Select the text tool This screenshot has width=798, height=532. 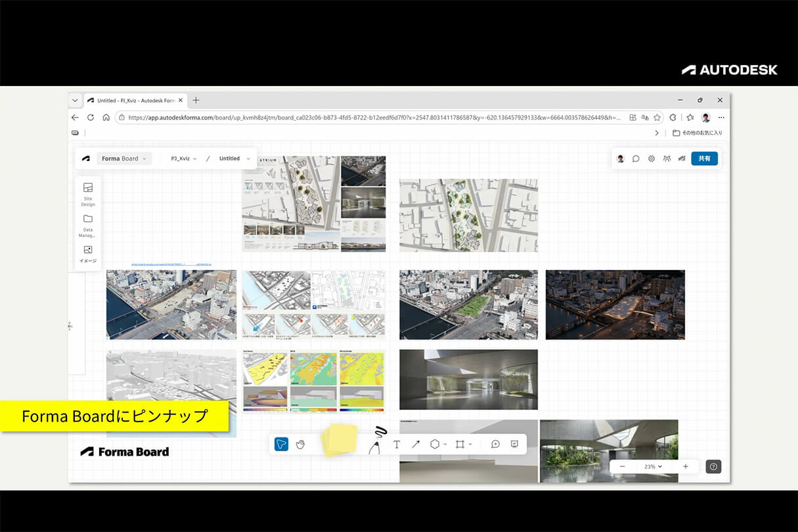point(397,445)
